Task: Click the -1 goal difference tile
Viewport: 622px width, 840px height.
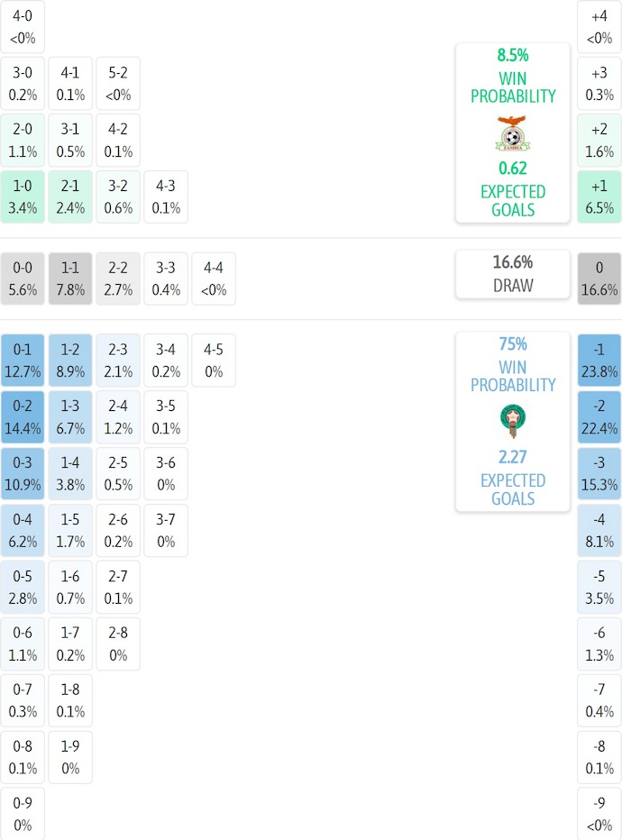Action: click(599, 360)
